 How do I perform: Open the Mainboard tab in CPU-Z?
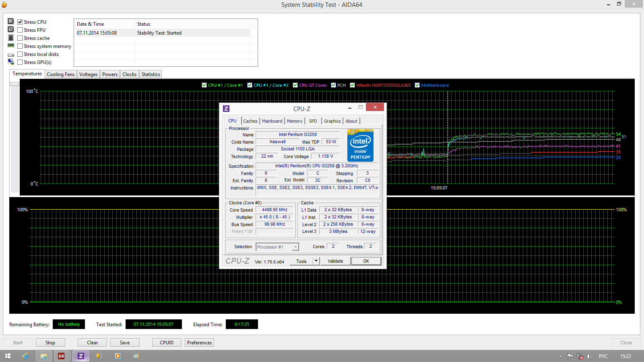coord(272,121)
